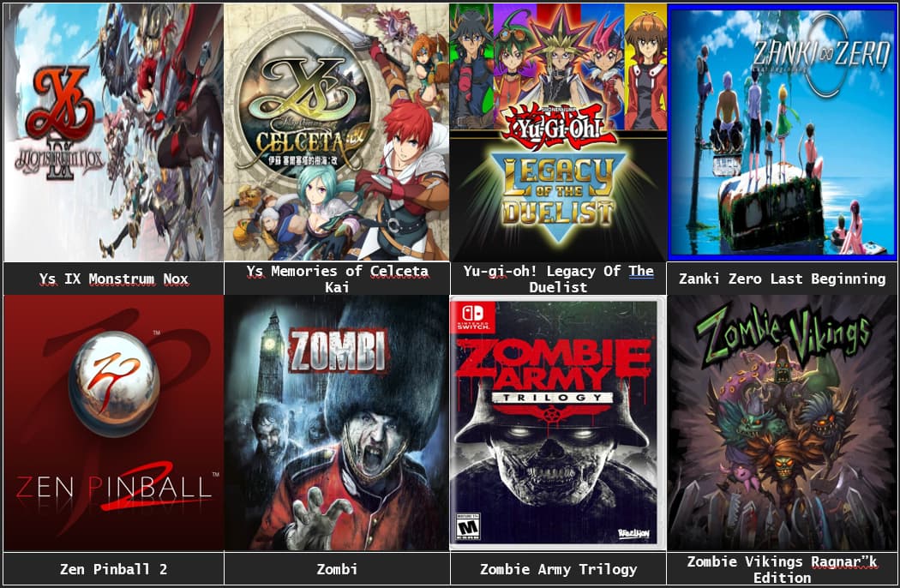Select the 'Zombie Army Trilogy' caption
The height and width of the screenshot is (588, 900).
(x=558, y=569)
